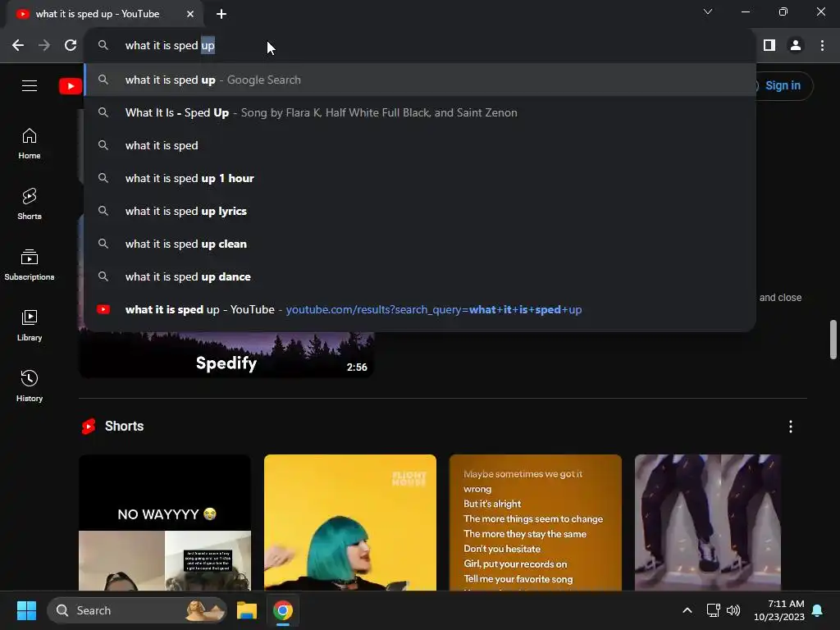Open the Windows Start menu
840x630 pixels.
26,610
